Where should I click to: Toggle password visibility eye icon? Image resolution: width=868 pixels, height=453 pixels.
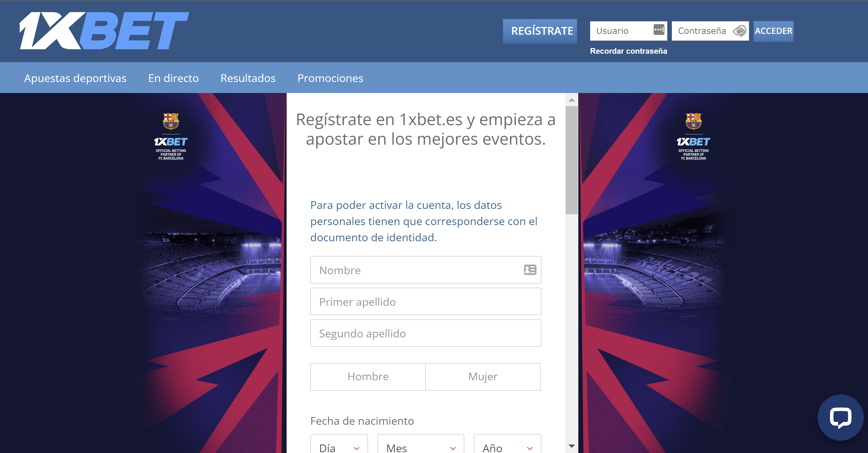[739, 31]
